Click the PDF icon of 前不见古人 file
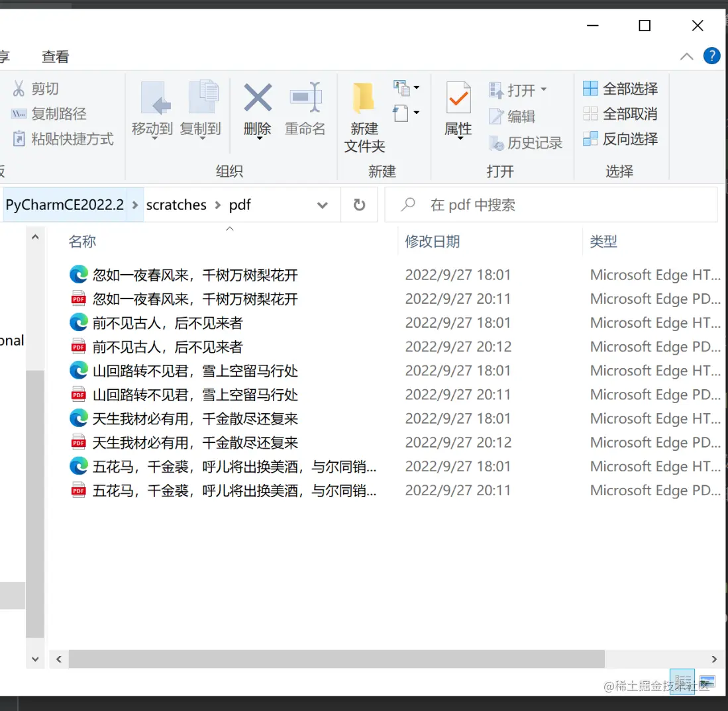Screen dimensions: 728x711 [x=78, y=346]
